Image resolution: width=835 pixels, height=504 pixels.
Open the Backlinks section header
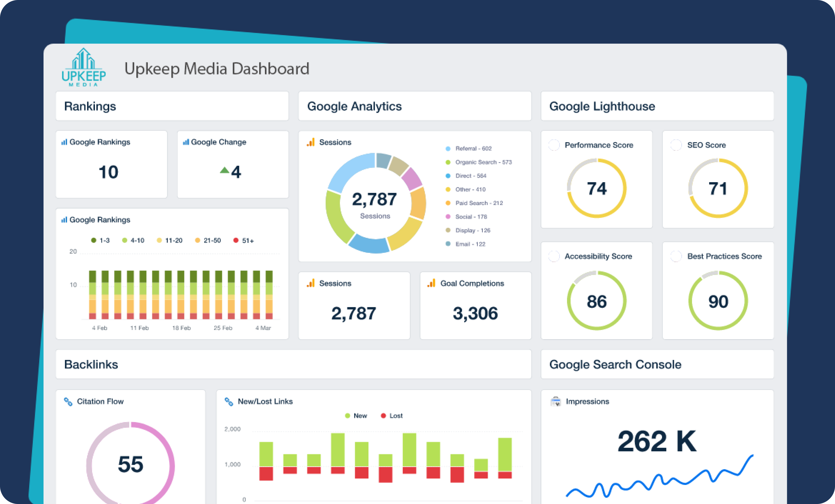[294, 364]
